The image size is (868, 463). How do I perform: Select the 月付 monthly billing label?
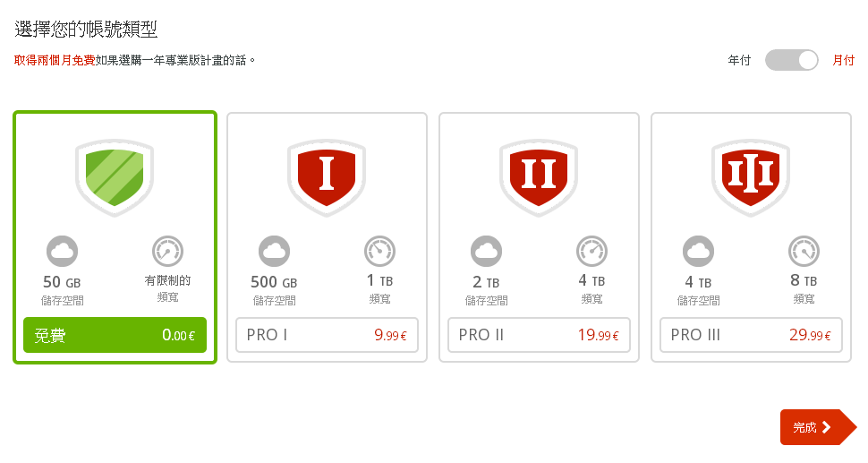(843, 60)
